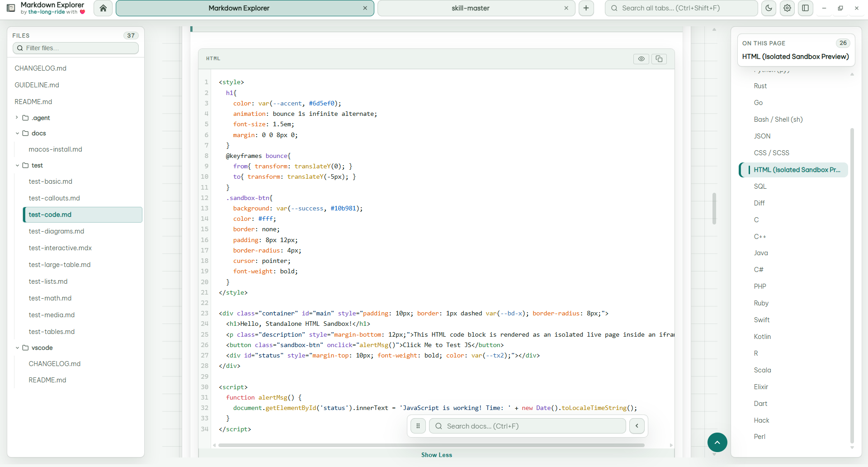Screen dimensions: 868x467
Task: Click the Search docs field
Action: click(x=527, y=426)
